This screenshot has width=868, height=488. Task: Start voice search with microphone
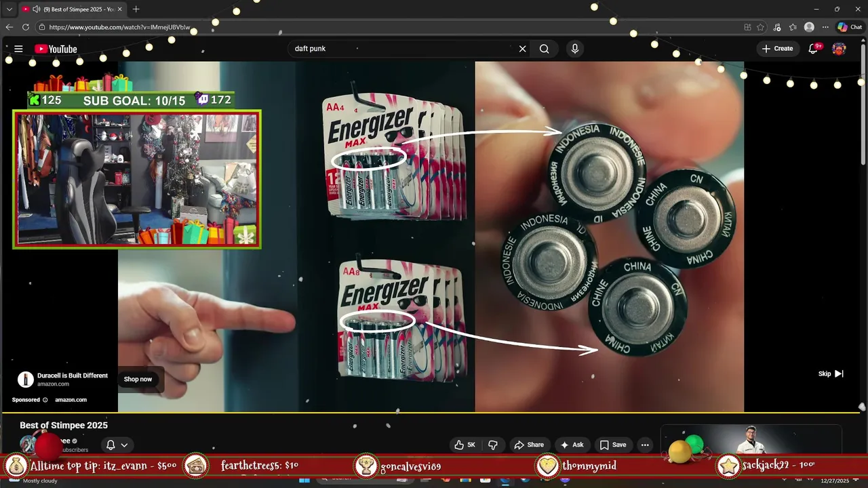[575, 49]
